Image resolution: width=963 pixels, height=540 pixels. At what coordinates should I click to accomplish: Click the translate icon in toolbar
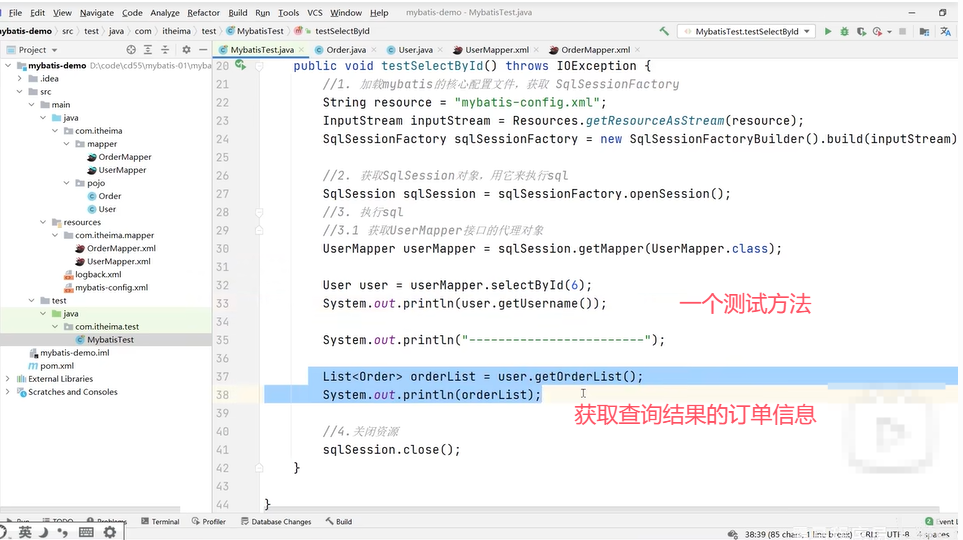[x=945, y=31]
